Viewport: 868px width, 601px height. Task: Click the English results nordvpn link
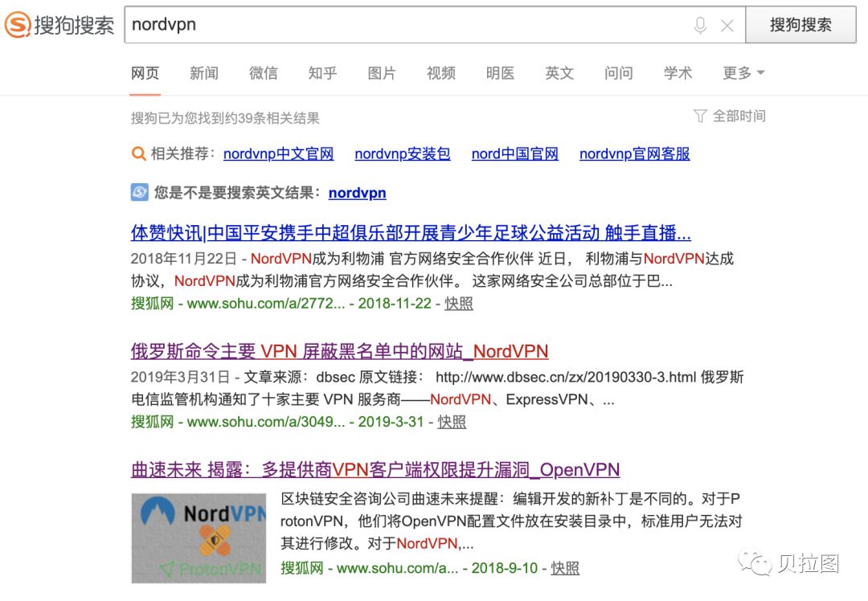(357, 193)
